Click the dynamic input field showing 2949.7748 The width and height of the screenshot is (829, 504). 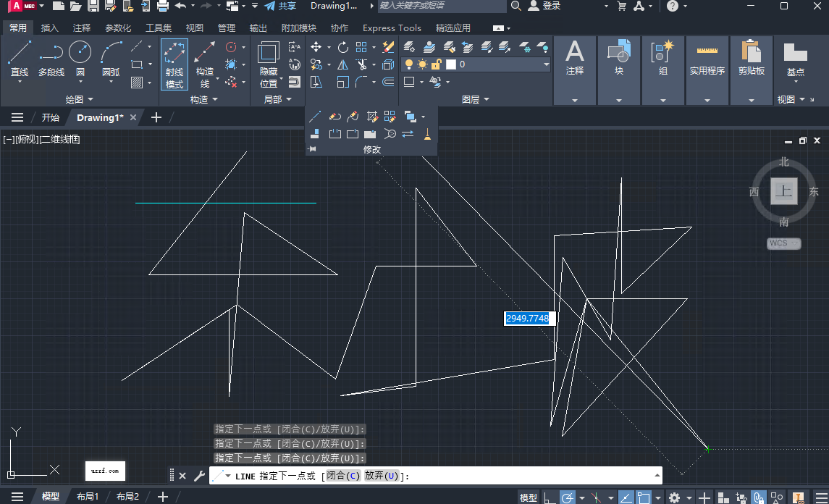tap(529, 318)
